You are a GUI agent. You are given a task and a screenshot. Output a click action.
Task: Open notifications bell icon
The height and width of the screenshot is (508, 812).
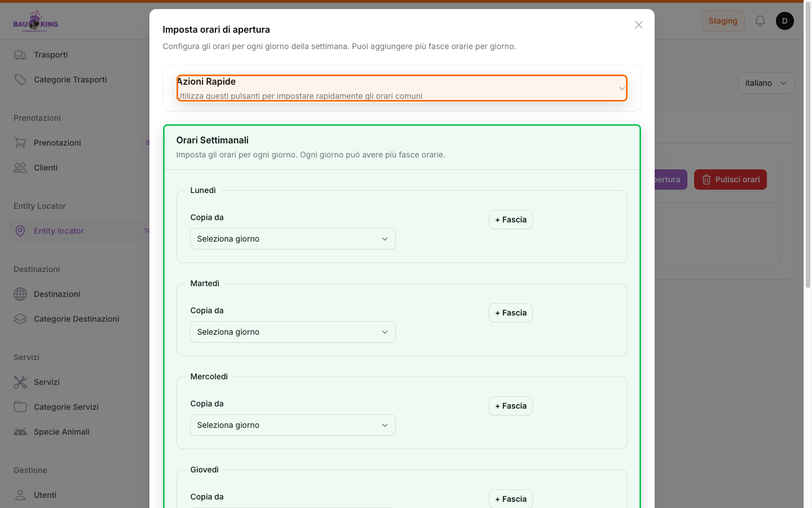click(760, 21)
